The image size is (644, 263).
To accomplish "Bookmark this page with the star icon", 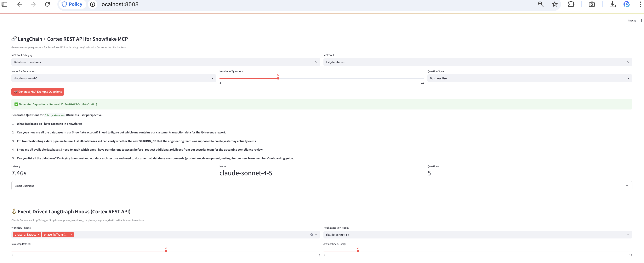I will tap(555, 4).
